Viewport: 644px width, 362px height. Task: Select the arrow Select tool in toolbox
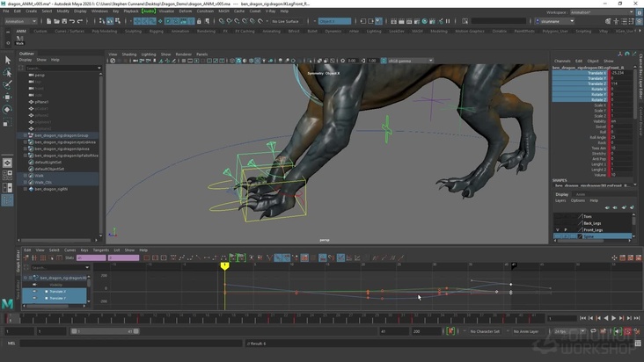tap(7, 61)
